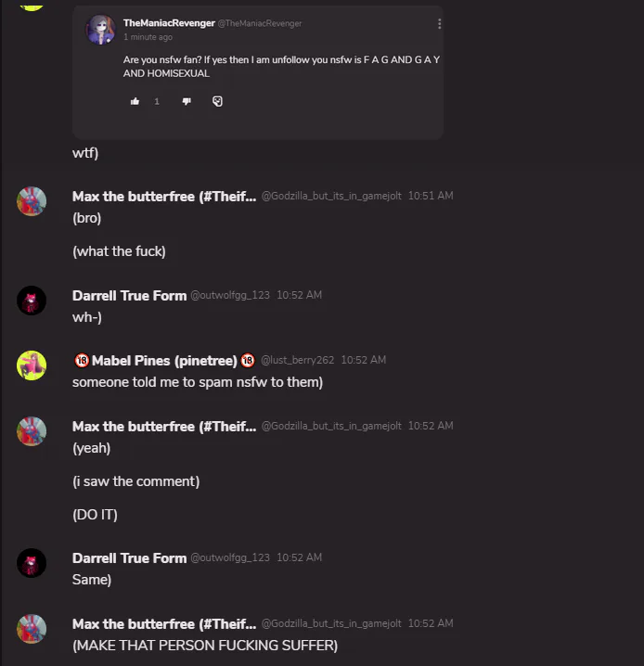Click Darrell True Form's avatar beside "Same)"
The width and height of the screenshot is (644, 666).
(x=32, y=562)
